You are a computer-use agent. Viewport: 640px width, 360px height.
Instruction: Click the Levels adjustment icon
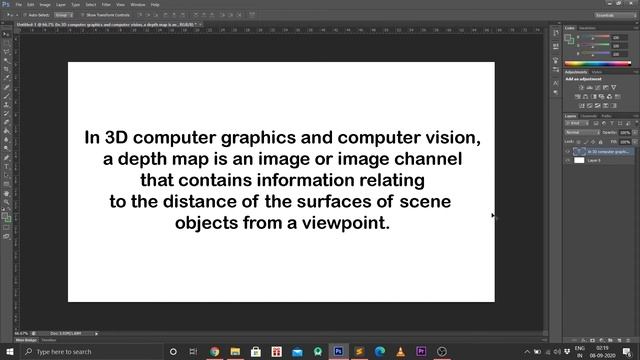589,87
